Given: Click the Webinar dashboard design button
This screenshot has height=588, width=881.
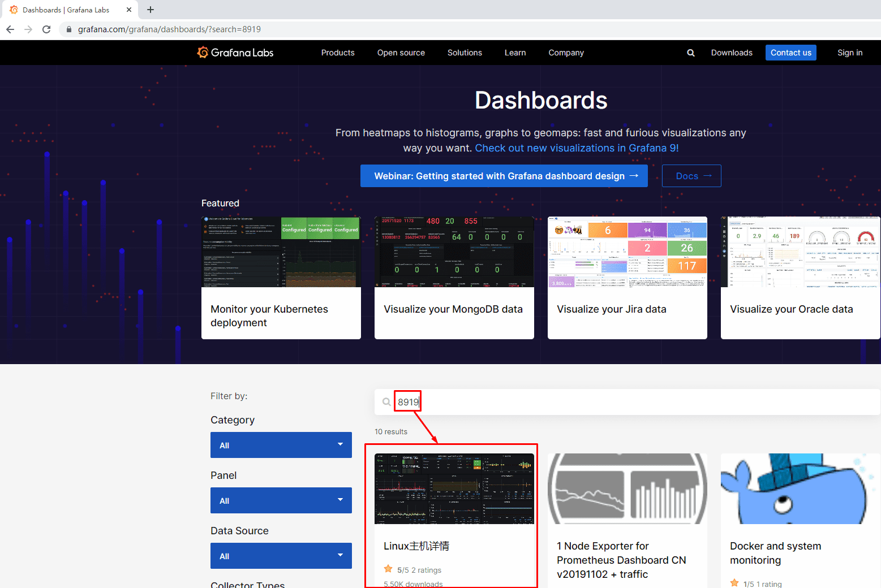Looking at the screenshot, I should (x=504, y=176).
